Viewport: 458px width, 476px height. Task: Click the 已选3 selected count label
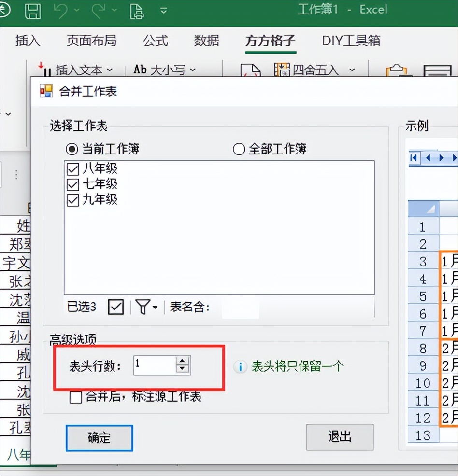point(81,307)
